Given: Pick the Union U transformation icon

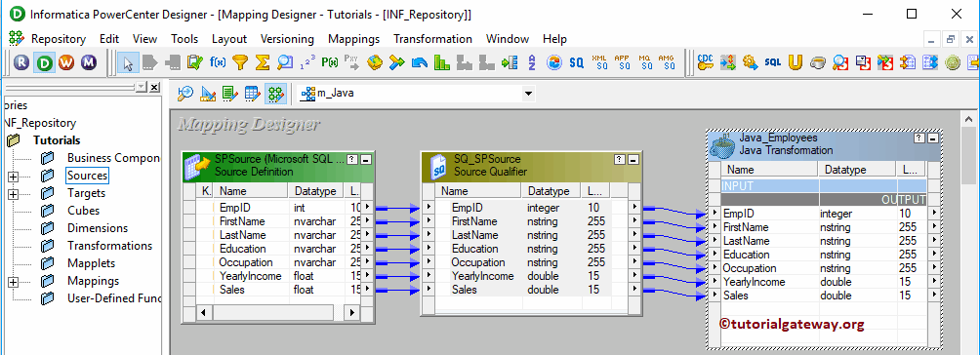Looking at the screenshot, I should click(795, 62).
